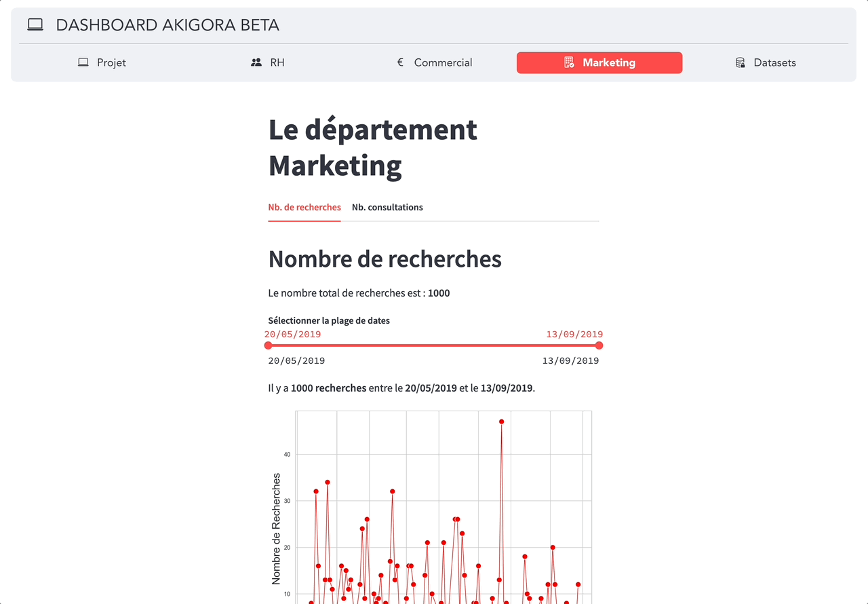Image resolution: width=868 pixels, height=604 pixels.
Task: Click the y-axis tick value 40
Action: tap(287, 455)
